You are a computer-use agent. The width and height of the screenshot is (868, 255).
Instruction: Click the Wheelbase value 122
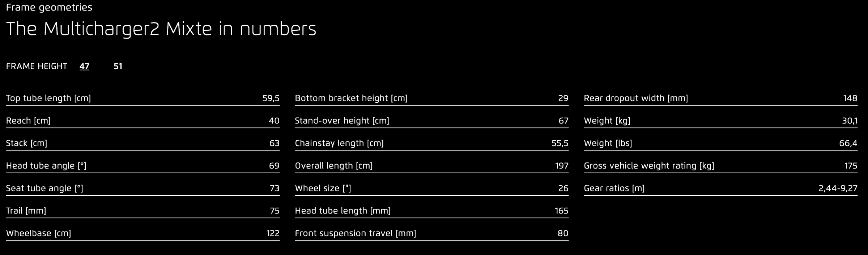point(273,233)
